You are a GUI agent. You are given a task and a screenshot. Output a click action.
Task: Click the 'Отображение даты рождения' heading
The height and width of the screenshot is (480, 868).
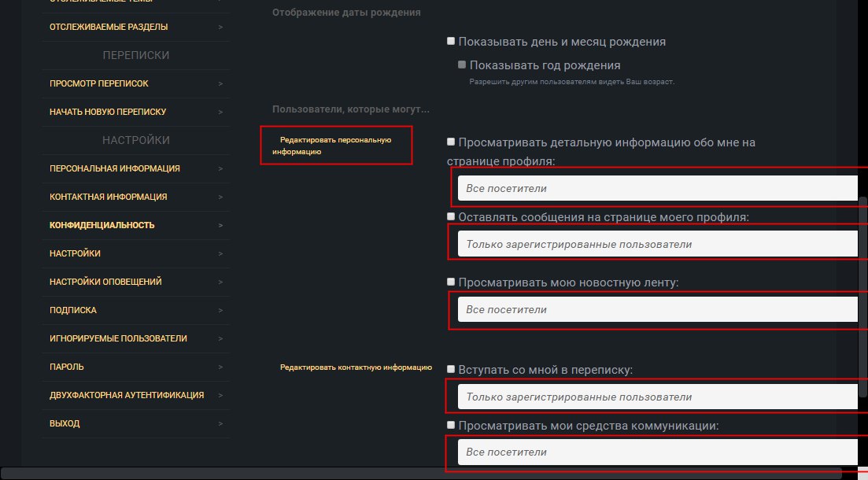[x=346, y=12]
